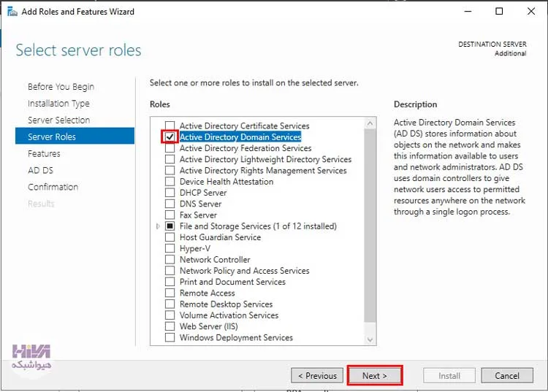Tick Network Controller checkbox

pos(170,260)
